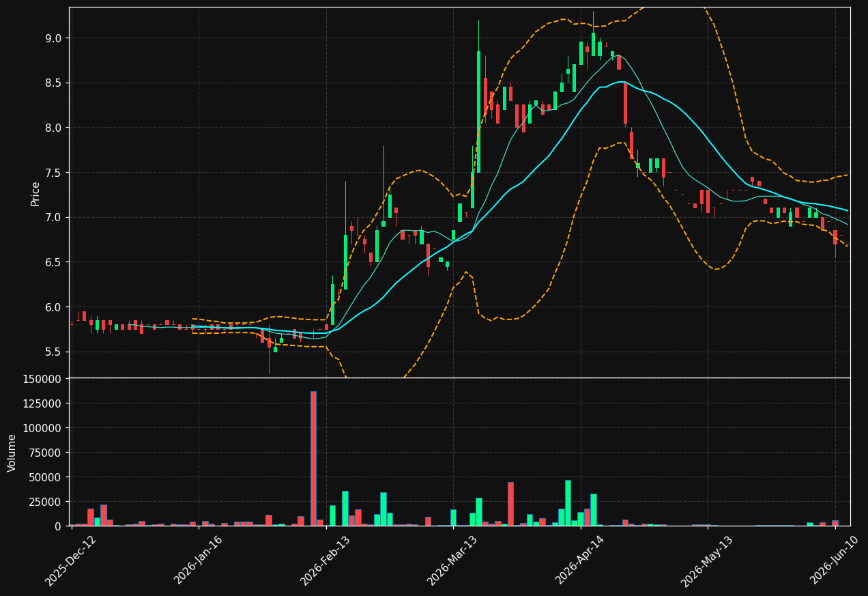Select the Price axis title
This screenshot has width=868, height=596.
[35, 193]
